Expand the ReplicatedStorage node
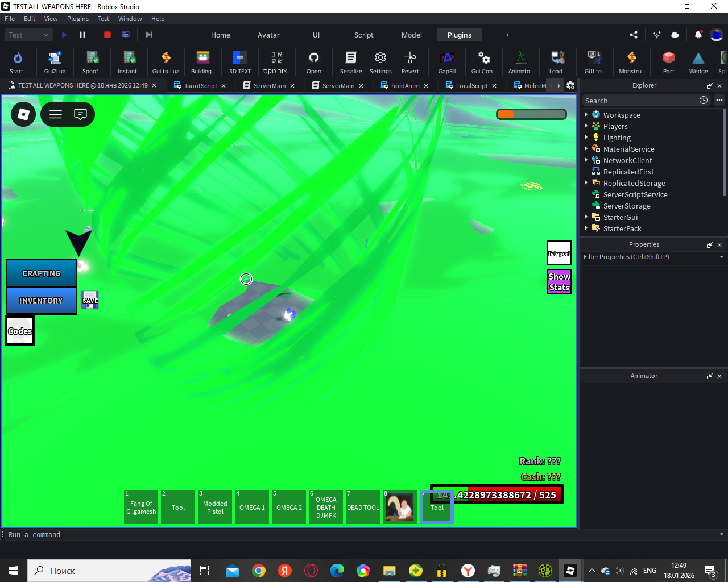The height and width of the screenshot is (582, 728). click(586, 182)
